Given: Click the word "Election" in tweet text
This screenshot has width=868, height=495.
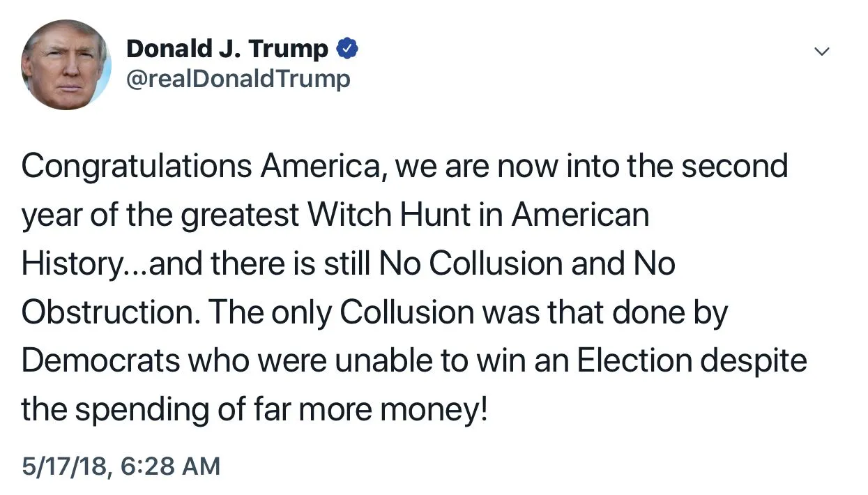Looking at the screenshot, I should 635,362.
